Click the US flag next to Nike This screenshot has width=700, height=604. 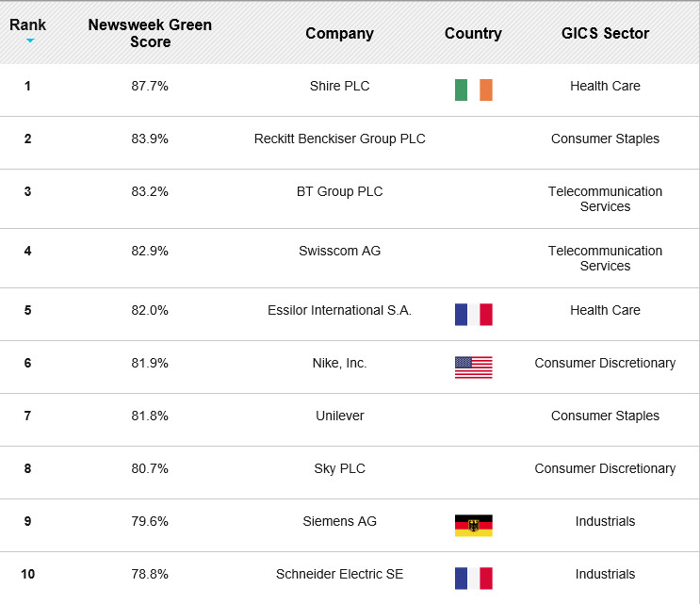point(474,367)
